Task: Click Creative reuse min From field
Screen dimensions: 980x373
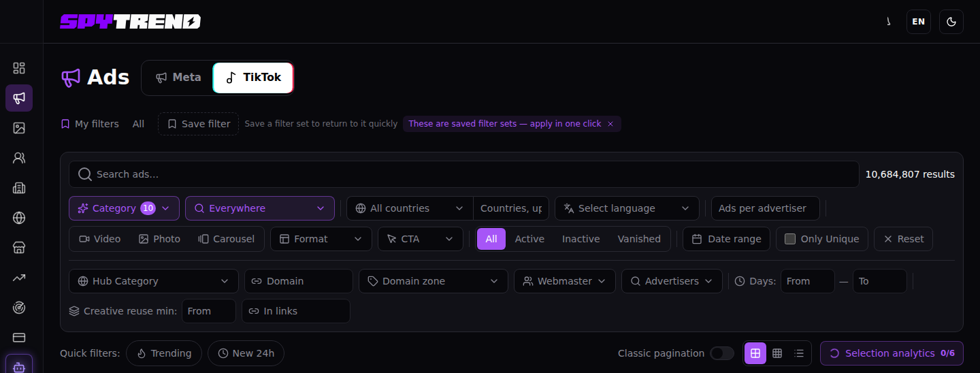Action: [209, 311]
